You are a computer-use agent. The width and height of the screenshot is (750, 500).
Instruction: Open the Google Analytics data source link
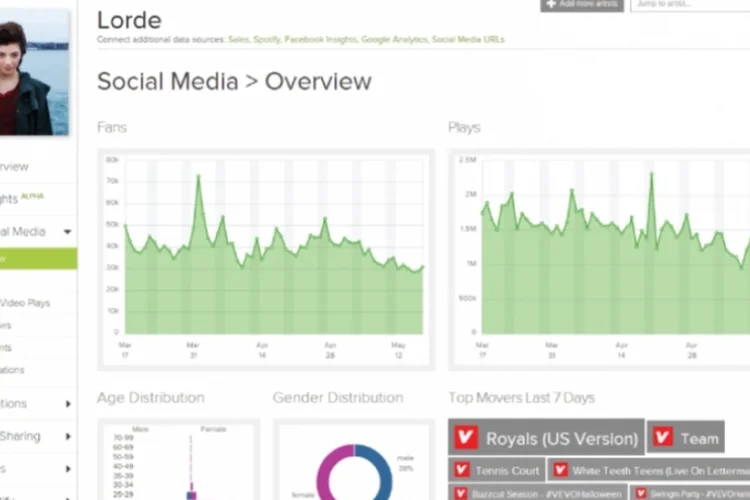click(x=394, y=39)
